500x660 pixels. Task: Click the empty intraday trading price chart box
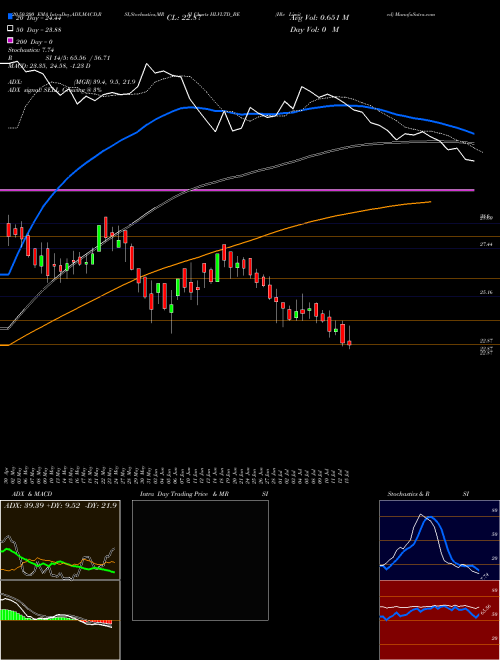coord(200,560)
